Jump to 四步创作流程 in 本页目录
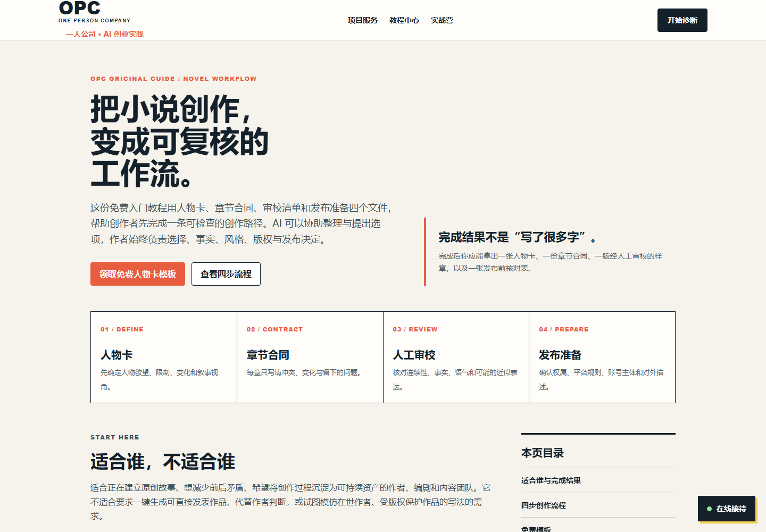The image size is (766, 532). pos(544,505)
